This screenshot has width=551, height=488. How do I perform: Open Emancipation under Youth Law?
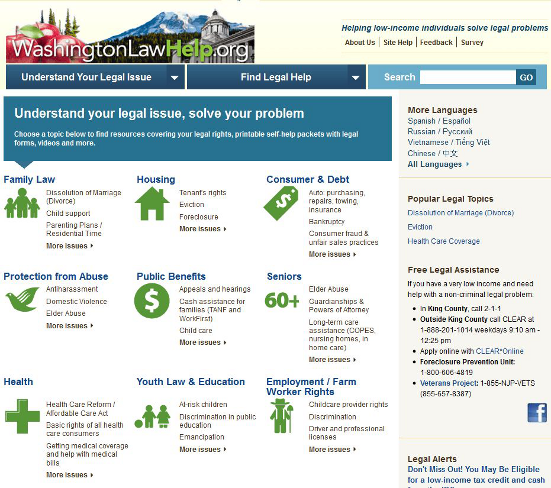tap(202, 437)
